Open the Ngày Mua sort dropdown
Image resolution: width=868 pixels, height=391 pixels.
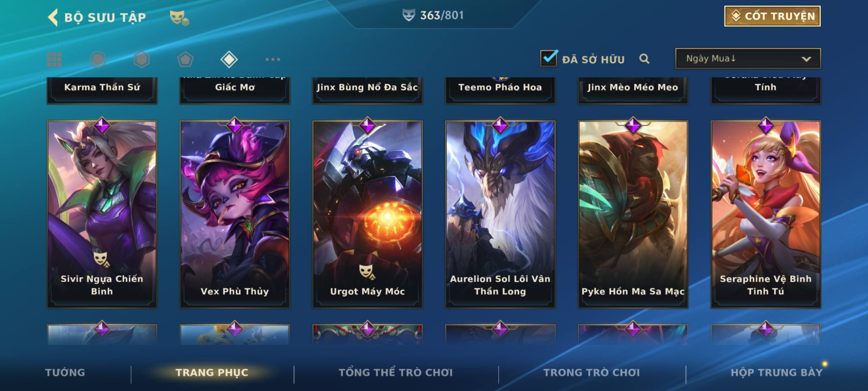[748, 58]
